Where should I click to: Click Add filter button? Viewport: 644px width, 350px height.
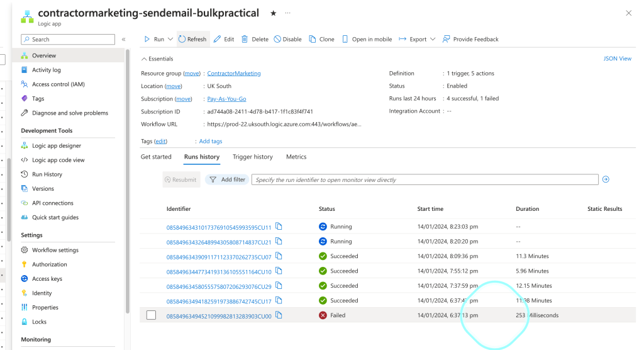[227, 179]
